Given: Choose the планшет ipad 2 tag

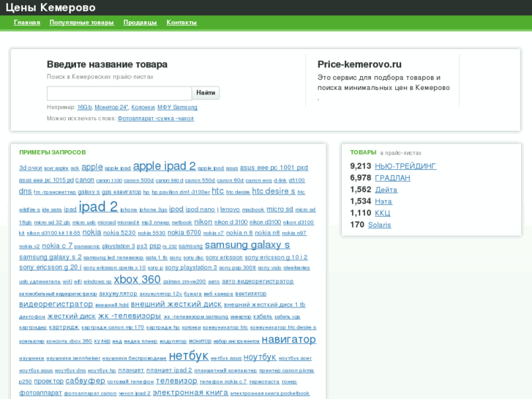Looking at the screenshot, I should pyautogui.click(x=169, y=370).
